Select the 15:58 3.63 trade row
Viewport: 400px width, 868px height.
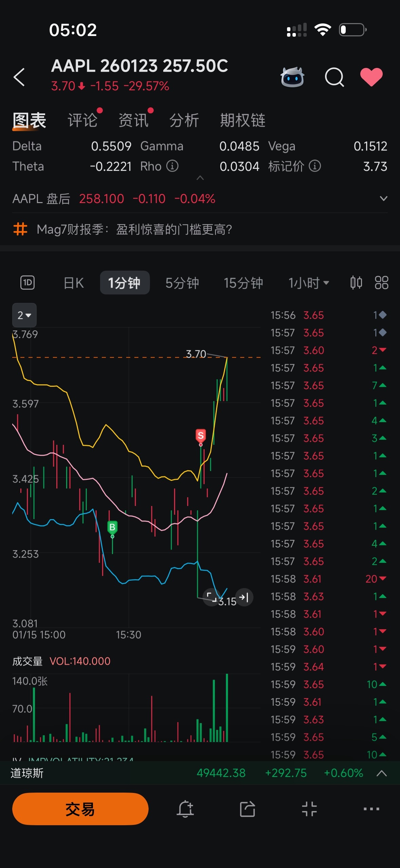coord(328,596)
